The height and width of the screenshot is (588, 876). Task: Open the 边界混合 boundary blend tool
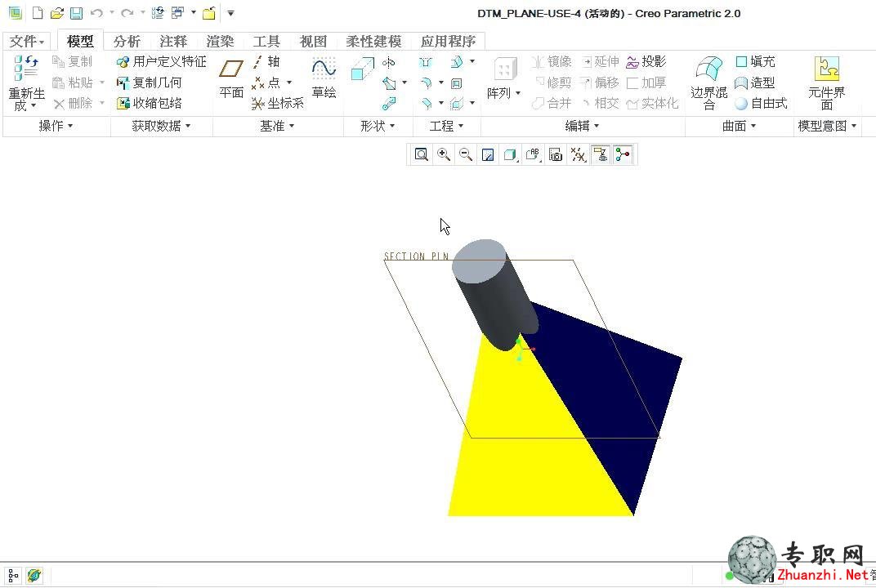(709, 82)
